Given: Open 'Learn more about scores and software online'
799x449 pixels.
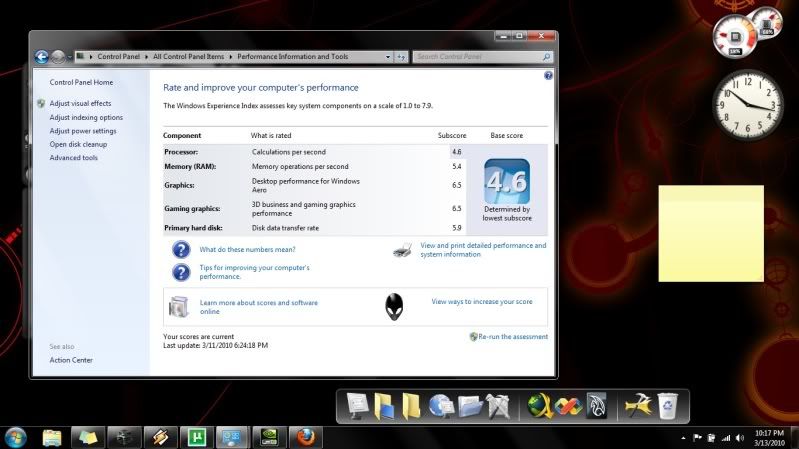Looking at the screenshot, I should [258, 307].
